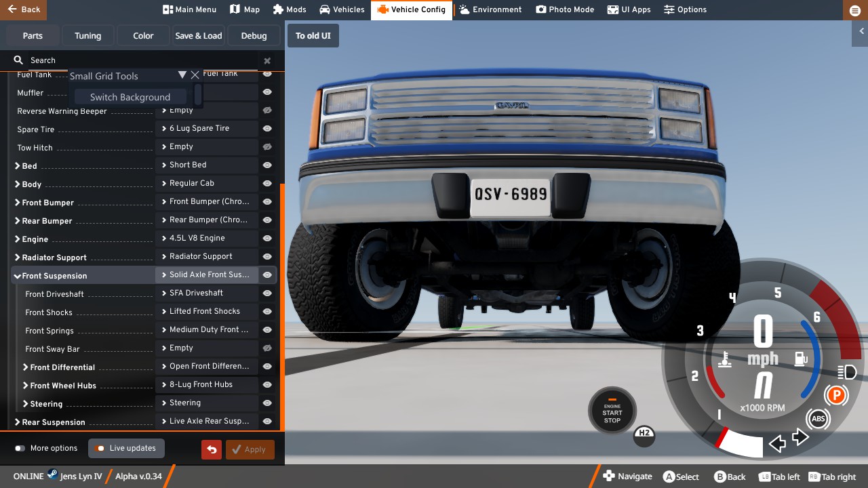
Task: Open the Main Menu
Action: tap(189, 9)
